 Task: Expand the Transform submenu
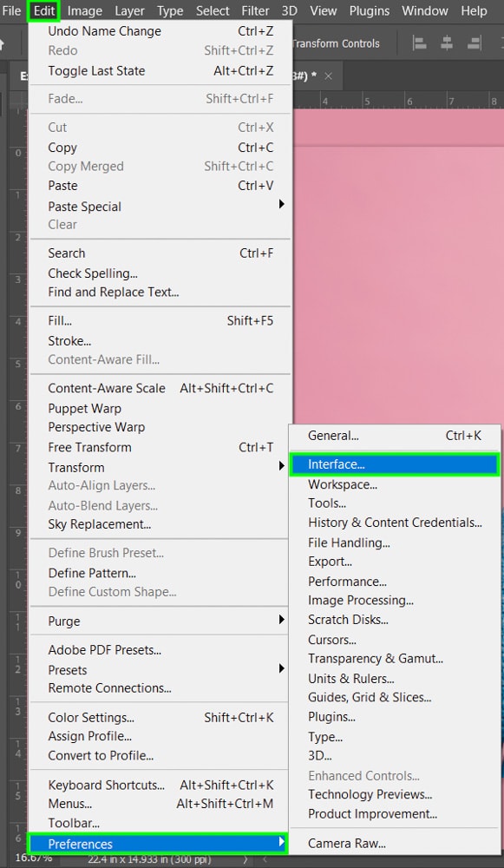coord(282,467)
